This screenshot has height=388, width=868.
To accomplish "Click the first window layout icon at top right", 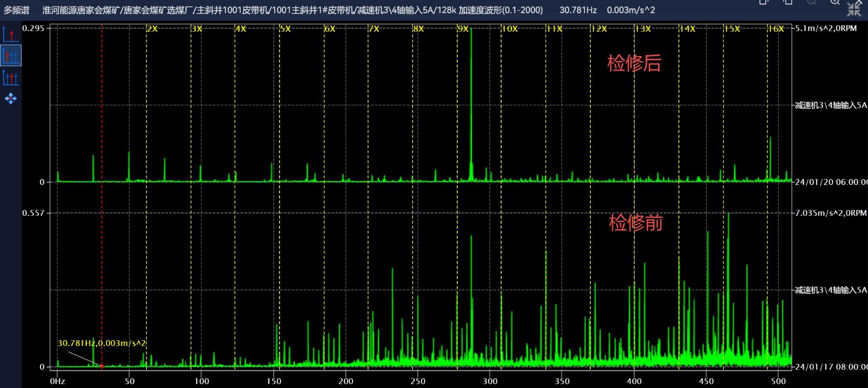I will (x=764, y=2).
